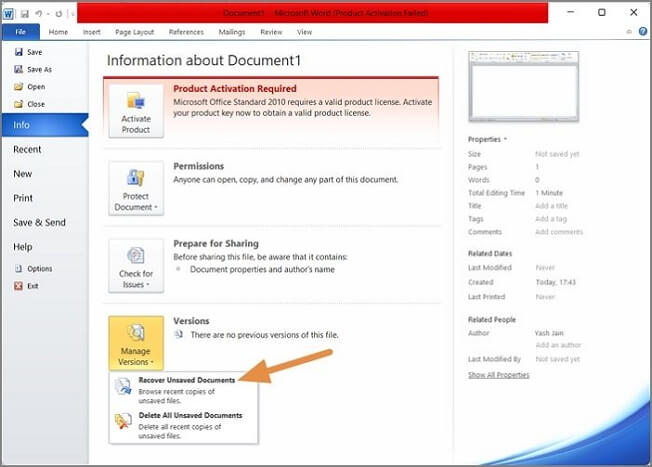Click Document properties and author's name text
Viewport: 652px width, 467px height.
[x=262, y=269]
